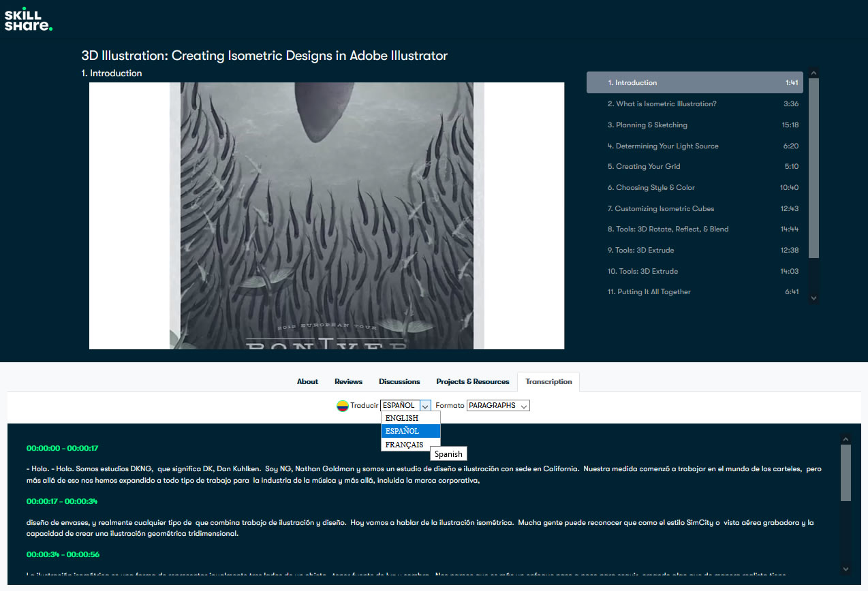Open lesson 10. Tools: 3D Extrude
The width and height of the screenshot is (868, 591).
pos(695,271)
